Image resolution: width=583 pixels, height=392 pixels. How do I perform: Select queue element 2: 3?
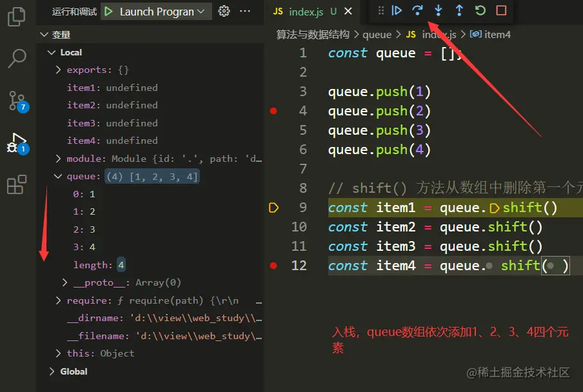pyautogui.click(x=84, y=230)
